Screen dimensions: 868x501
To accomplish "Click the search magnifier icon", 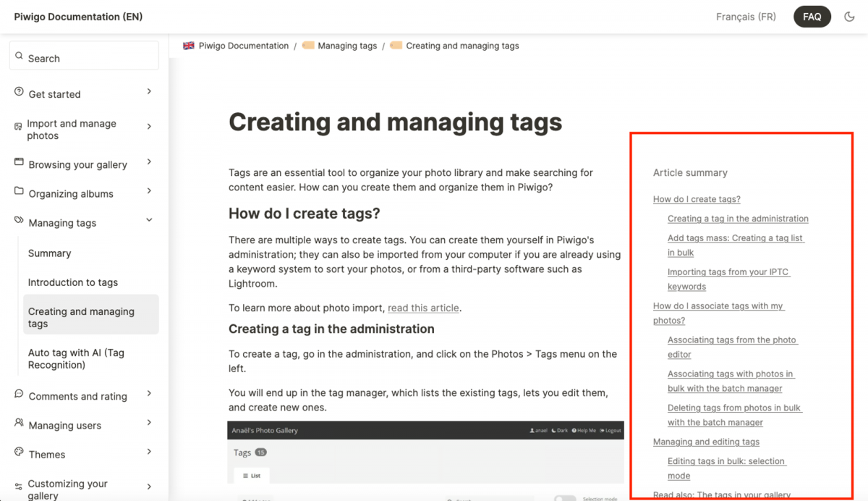I will 20,56.
